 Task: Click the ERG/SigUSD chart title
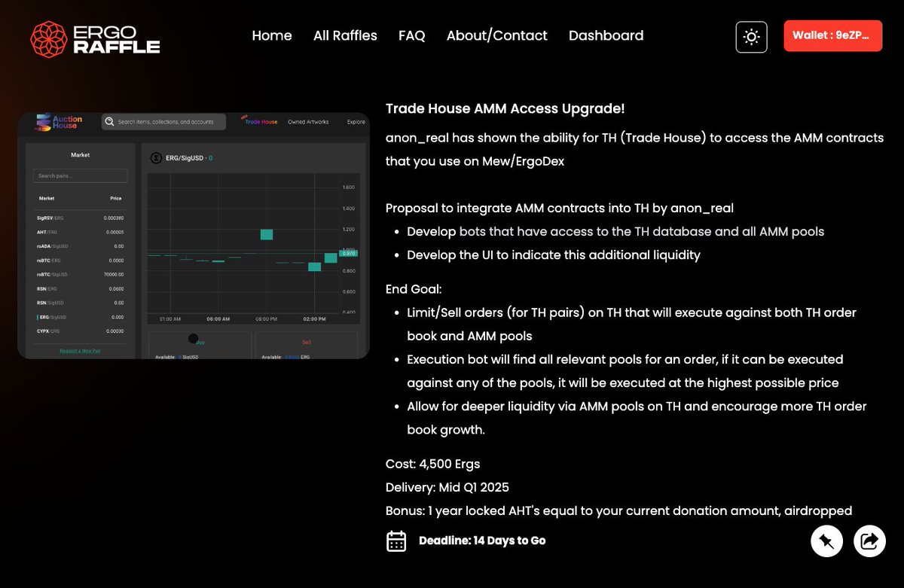point(185,158)
